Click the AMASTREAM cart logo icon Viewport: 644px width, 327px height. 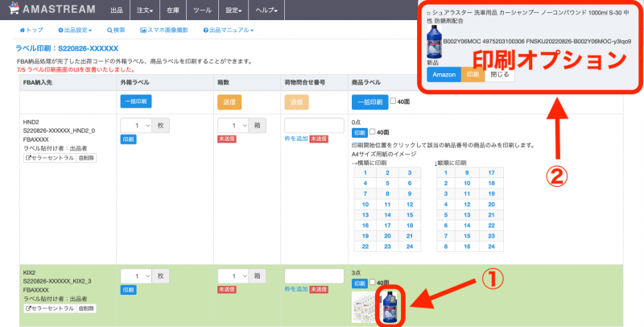pos(14,9)
